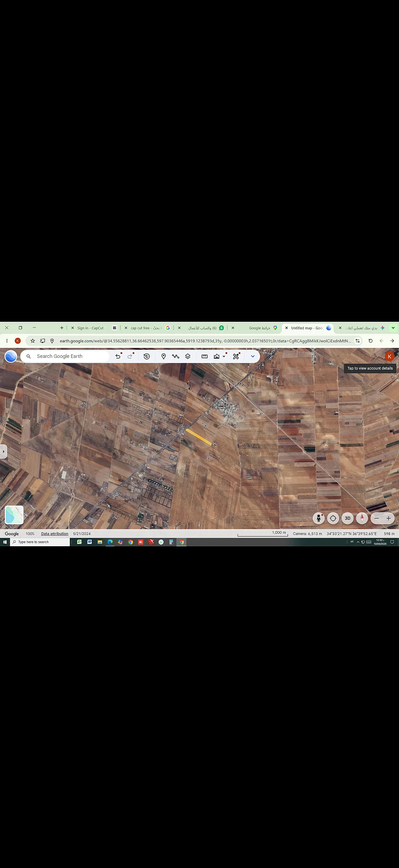The width and height of the screenshot is (399, 868).
Task: Click the screen-cast icon beside the bookmark star
Action: (x=42, y=341)
